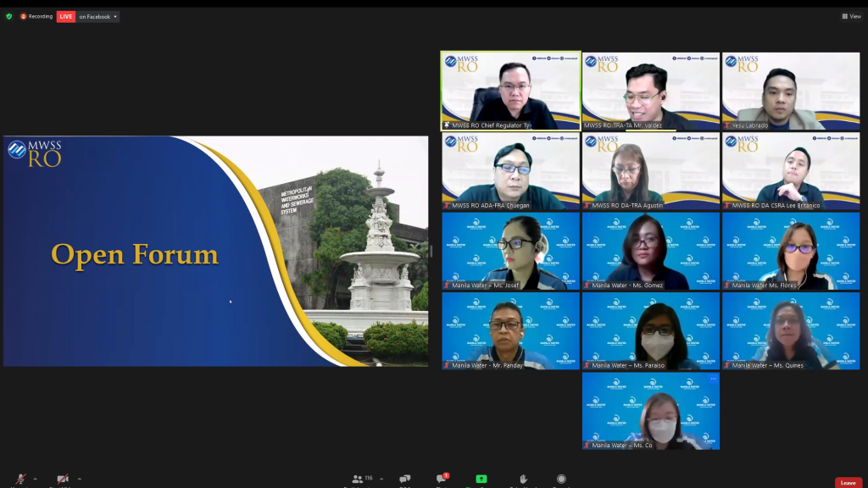
Task: Select Manila Water Ms. Quines video tile
Action: tap(791, 331)
